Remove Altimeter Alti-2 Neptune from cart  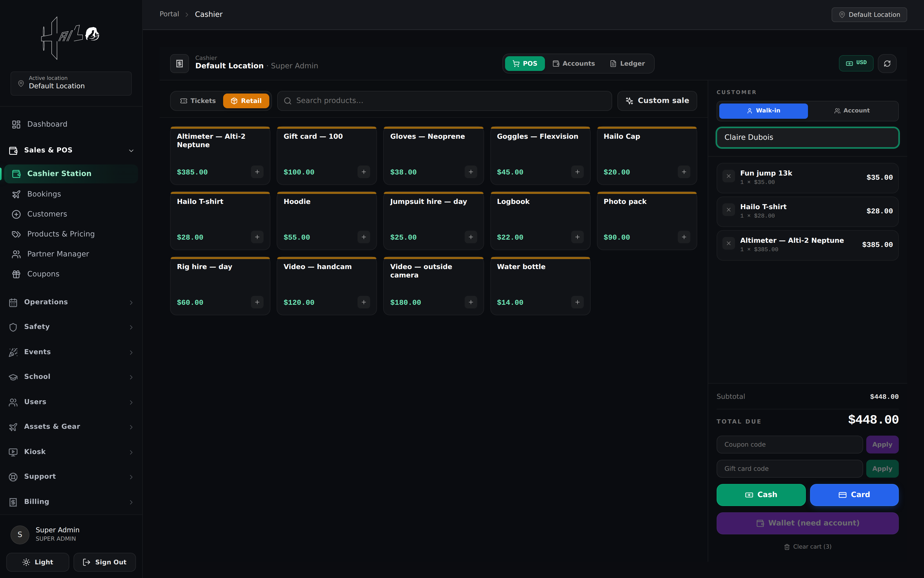tap(728, 244)
